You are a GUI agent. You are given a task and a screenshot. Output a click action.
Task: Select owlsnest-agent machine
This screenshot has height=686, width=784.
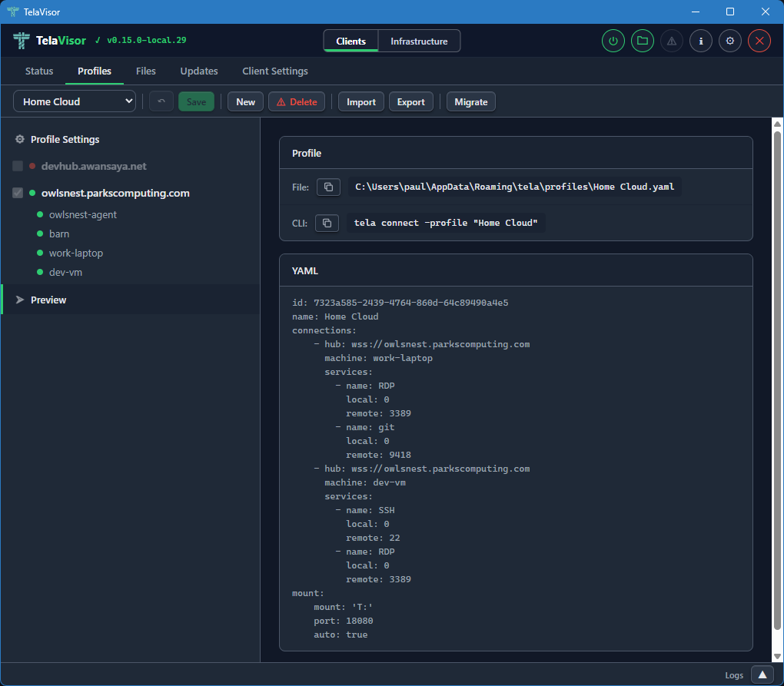[82, 214]
